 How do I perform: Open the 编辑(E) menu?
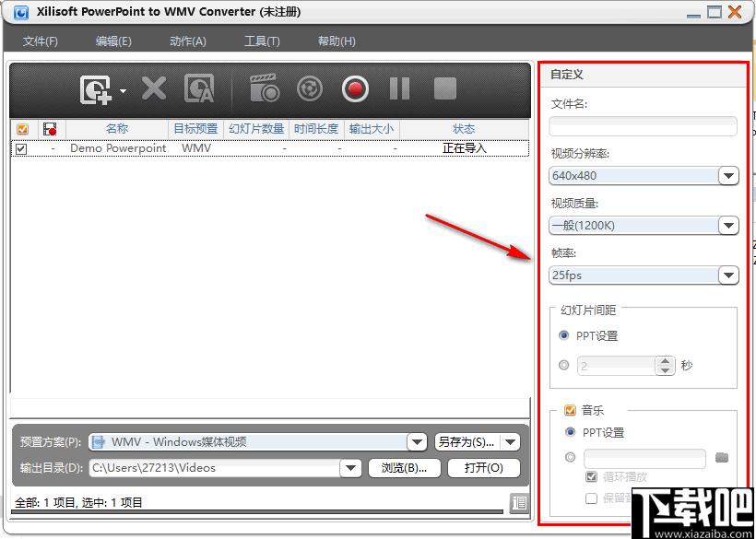pyautogui.click(x=113, y=41)
